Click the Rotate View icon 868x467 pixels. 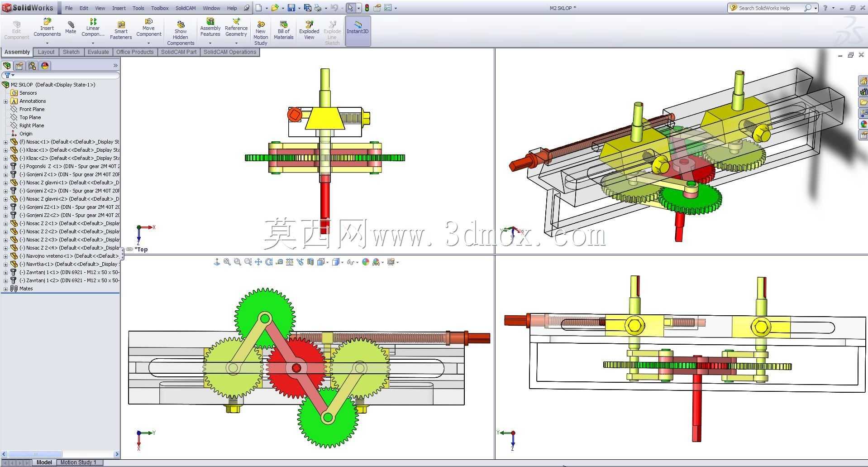click(269, 262)
